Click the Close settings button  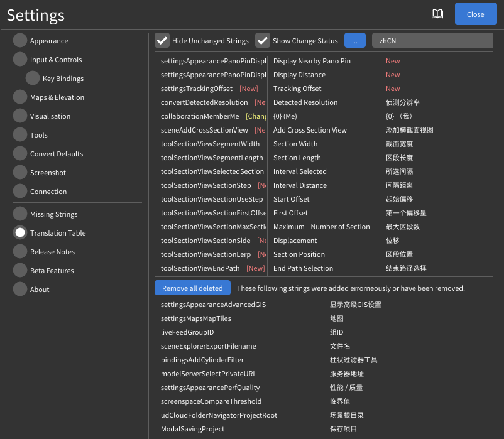pos(475,14)
